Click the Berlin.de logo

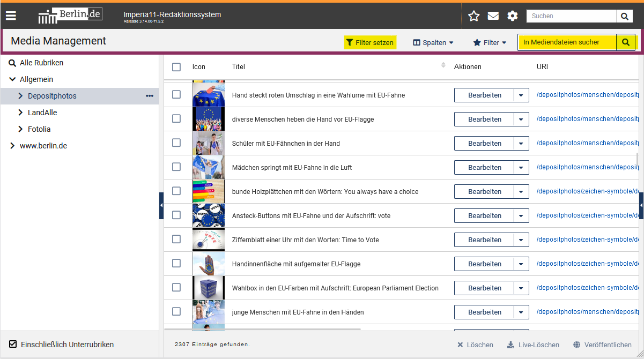[x=70, y=16]
